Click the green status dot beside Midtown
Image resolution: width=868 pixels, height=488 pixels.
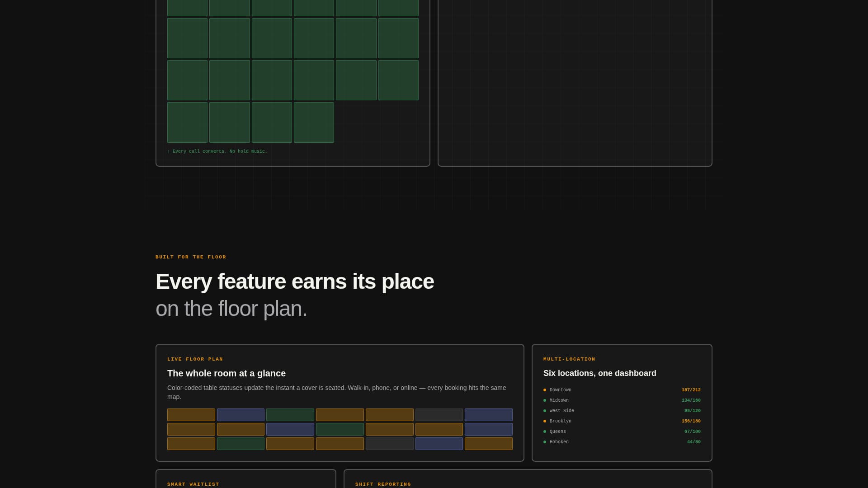coord(545,400)
